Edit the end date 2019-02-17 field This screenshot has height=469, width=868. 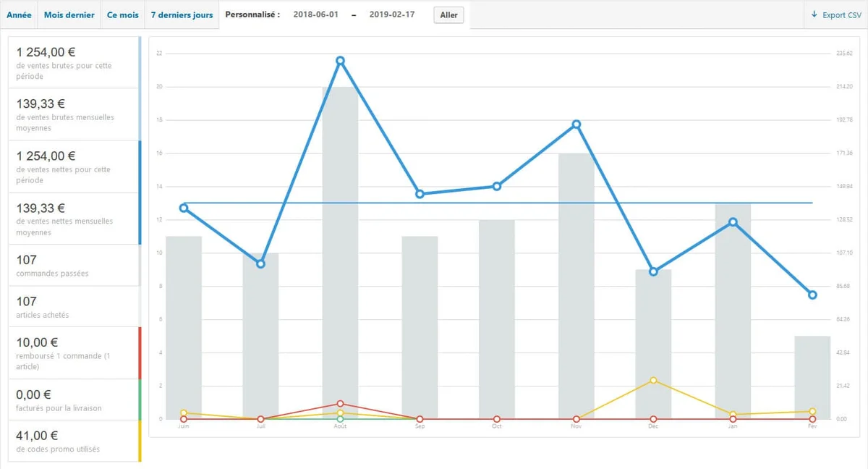392,15
